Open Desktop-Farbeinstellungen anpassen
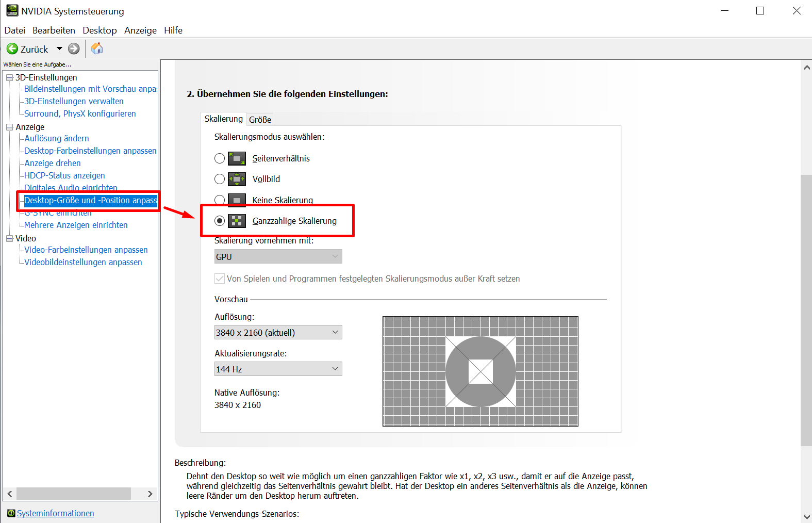 pyautogui.click(x=90, y=151)
